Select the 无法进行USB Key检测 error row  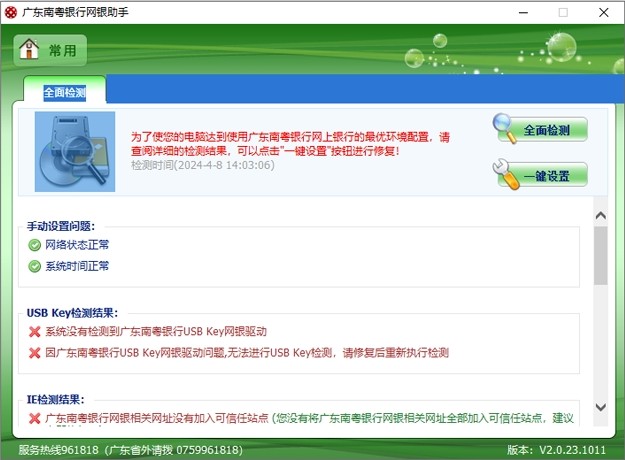(x=247, y=352)
